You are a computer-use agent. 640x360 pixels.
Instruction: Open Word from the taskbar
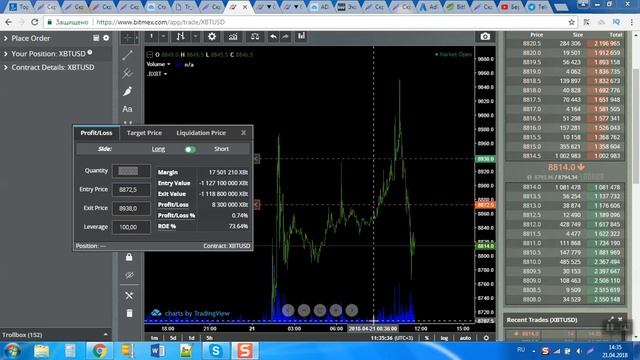[157, 351]
